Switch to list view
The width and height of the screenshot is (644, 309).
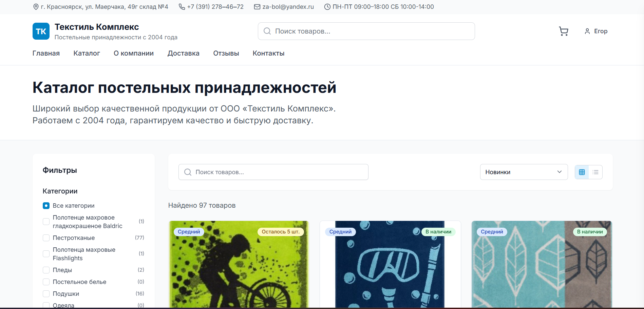tap(595, 172)
